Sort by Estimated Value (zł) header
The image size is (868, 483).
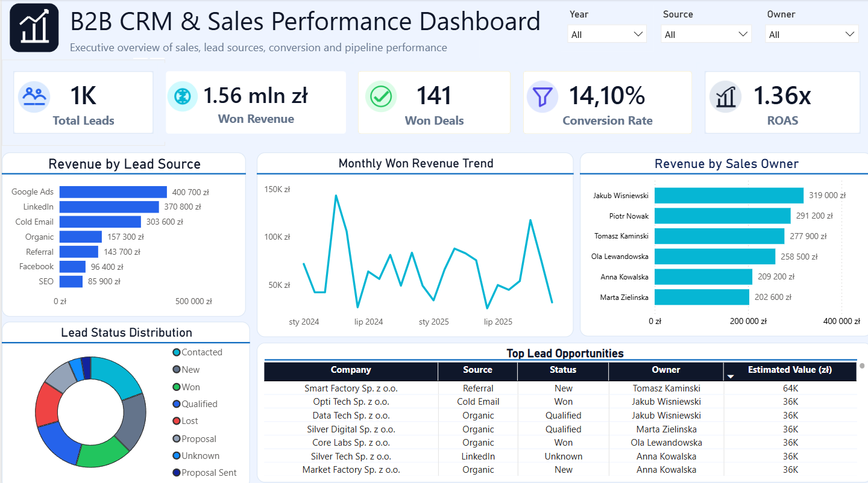[790, 370]
